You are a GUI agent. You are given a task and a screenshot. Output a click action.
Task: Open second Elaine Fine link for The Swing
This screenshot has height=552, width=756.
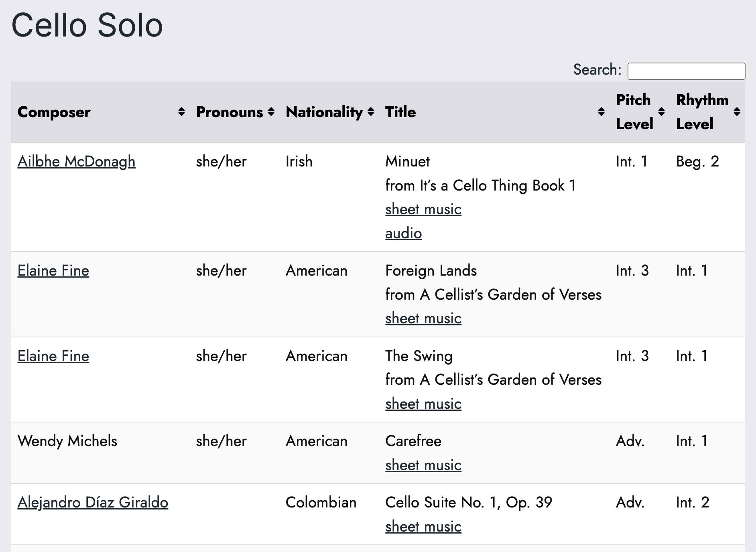(53, 356)
